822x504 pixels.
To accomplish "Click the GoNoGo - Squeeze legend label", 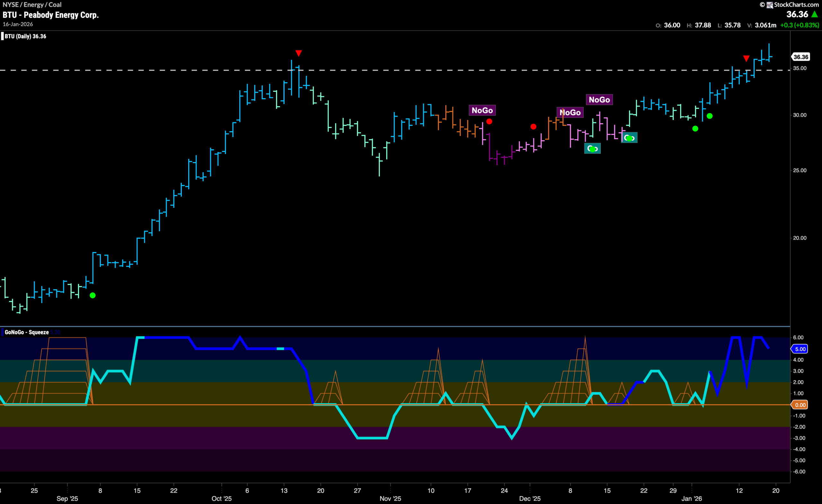I will [x=27, y=332].
